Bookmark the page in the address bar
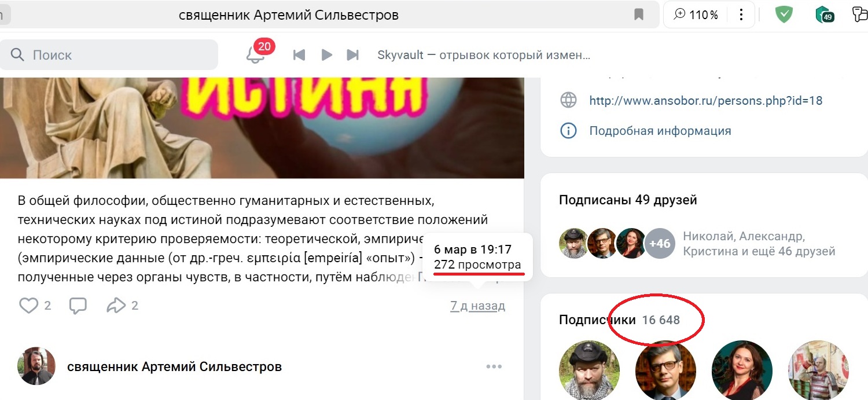The image size is (868, 400). (639, 14)
